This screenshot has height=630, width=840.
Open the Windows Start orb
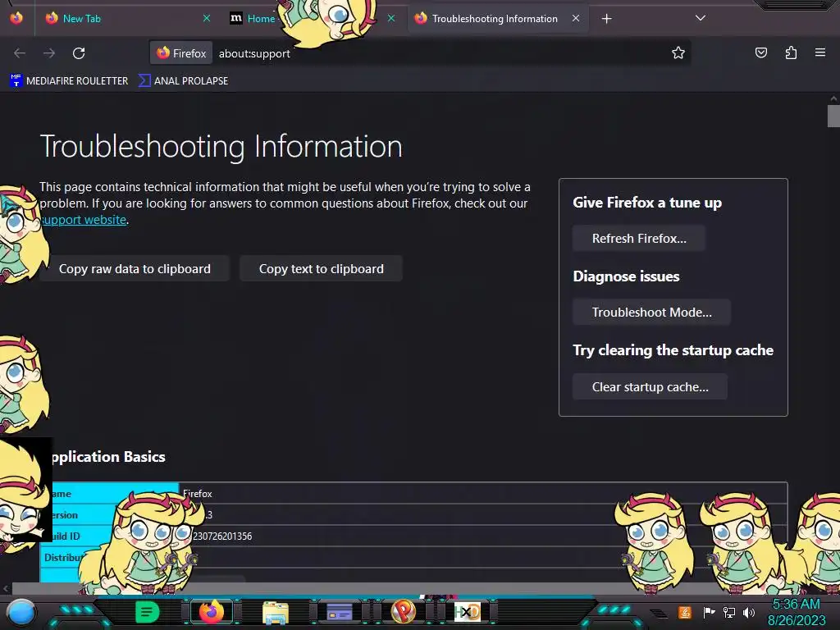(21, 613)
